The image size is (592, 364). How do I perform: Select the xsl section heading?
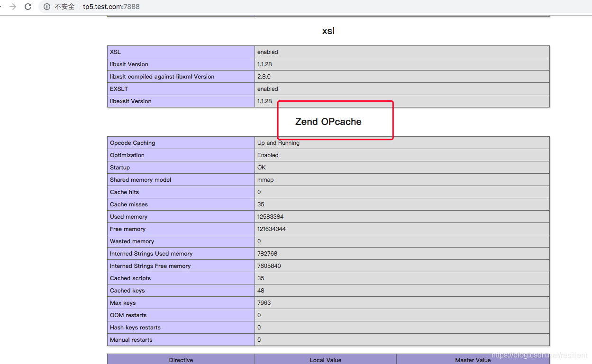[328, 31]
